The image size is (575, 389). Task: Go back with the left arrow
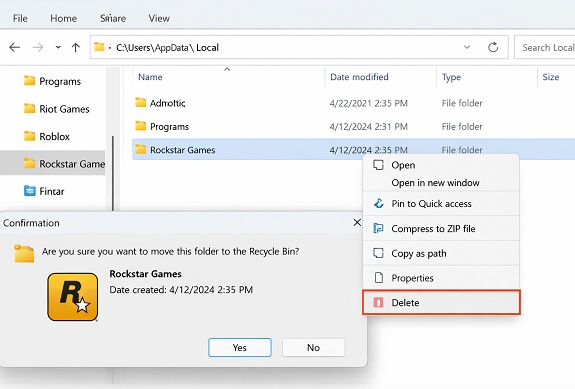click(15, 47)
